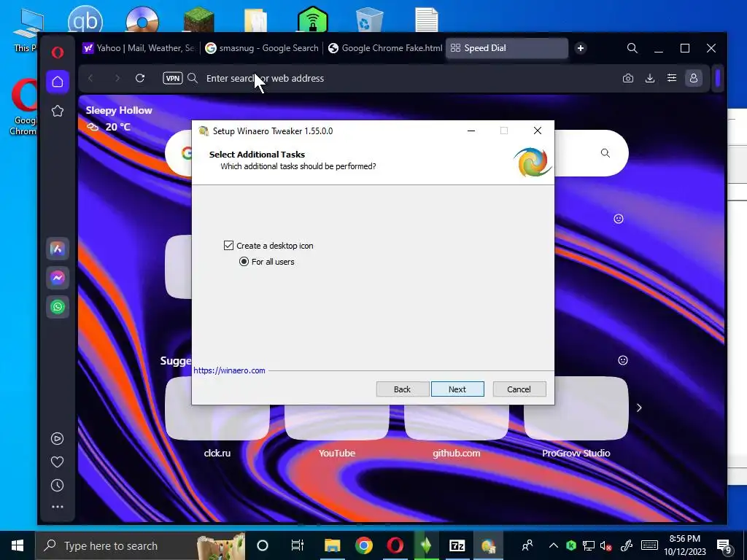Screen dimensions: 747x560
Task: Open Opera account profile icon
Action: click(694, 78)
